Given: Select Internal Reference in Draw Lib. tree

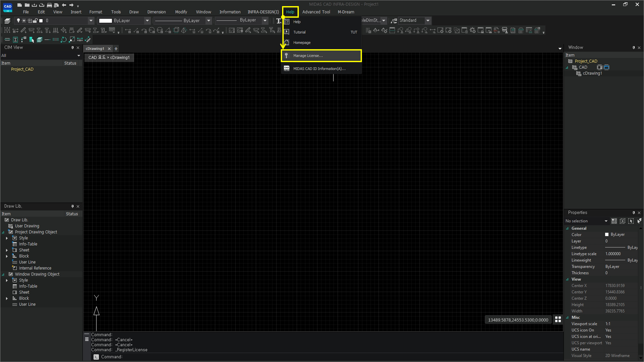Looking at the screenshot, I should 35,268.
